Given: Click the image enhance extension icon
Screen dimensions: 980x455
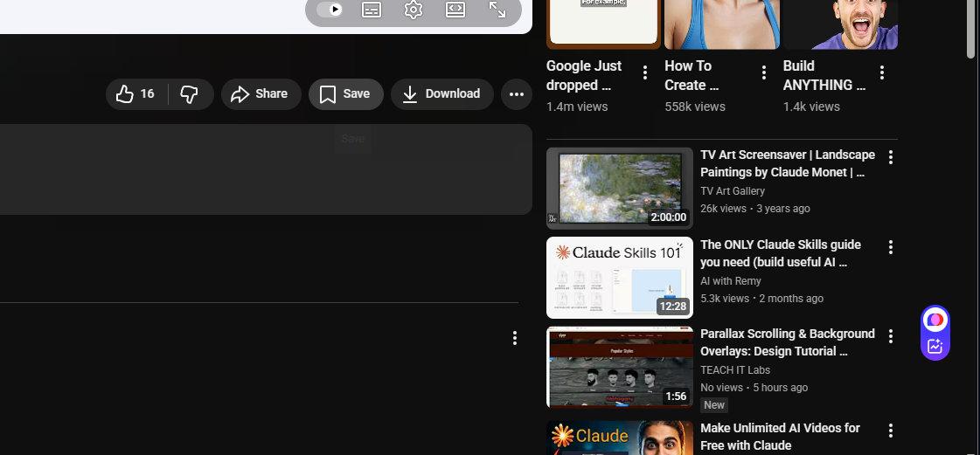Looking at the screenshot, I should [935, 347].
